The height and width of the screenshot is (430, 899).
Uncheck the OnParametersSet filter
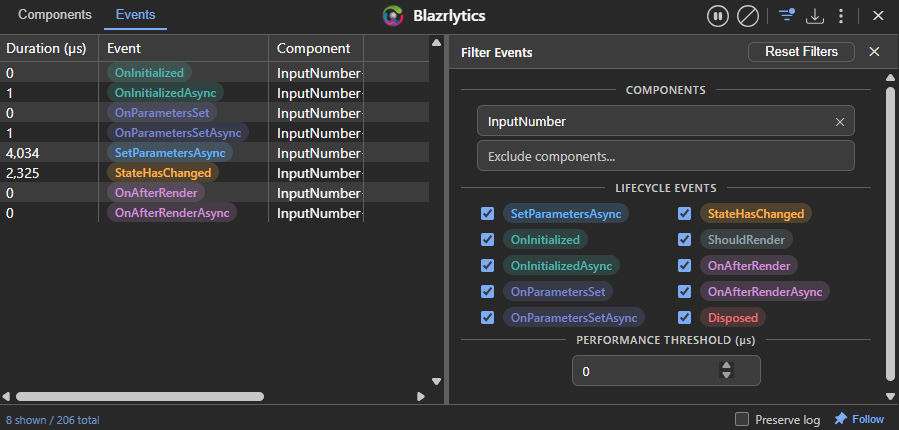pyautogui.click(x=487, y=291)
